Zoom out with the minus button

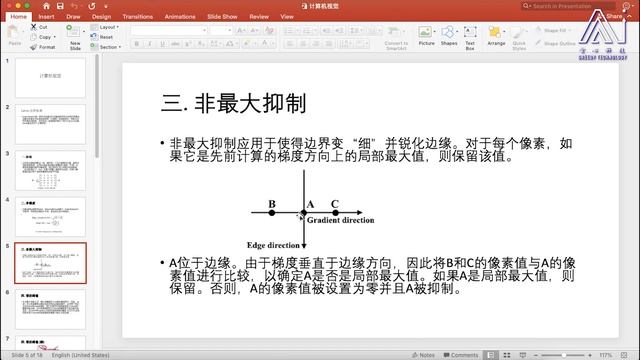coord(536,355)
